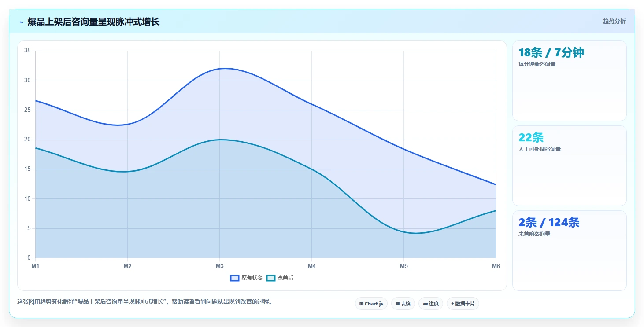This screenshot has width=644, height=327.
Task: Click the 25 y-axis value
Action: pyautogui.click(x=27, y=110)
